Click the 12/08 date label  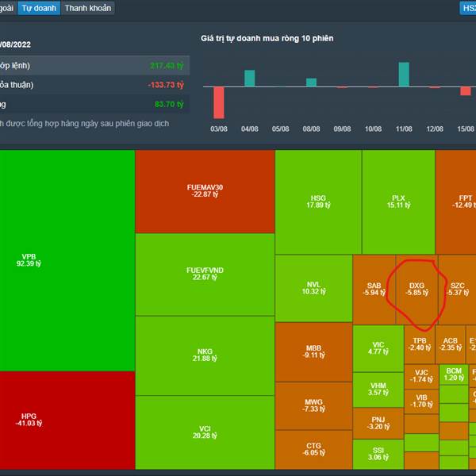pyautogui.click(x=435, y=129)
